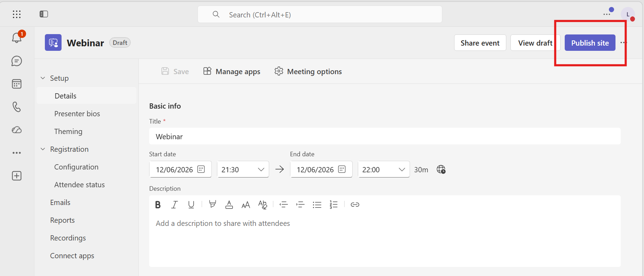Open the end time dropdown
Viewport: 644px width, 276px height.
(384, 169)
